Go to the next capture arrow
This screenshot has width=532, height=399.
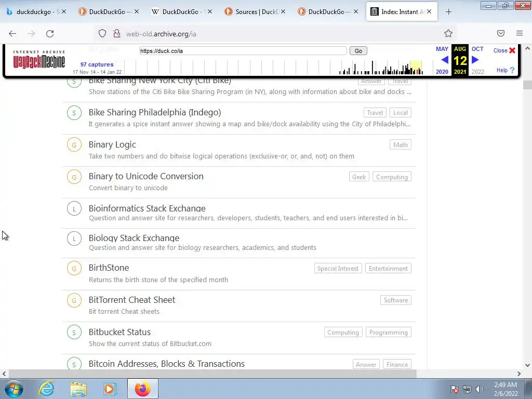(x=475, y=60)
